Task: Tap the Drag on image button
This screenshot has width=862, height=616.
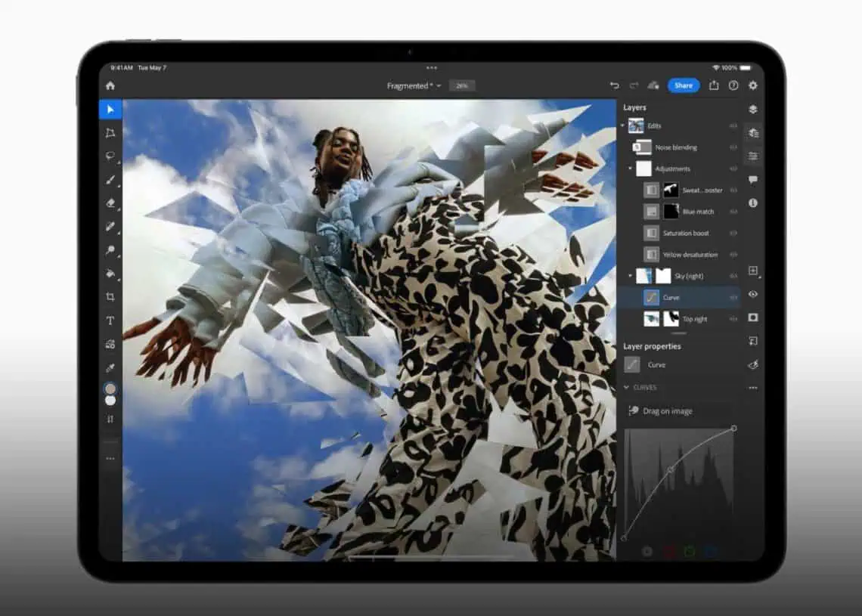Action: (x=661, y=411)
